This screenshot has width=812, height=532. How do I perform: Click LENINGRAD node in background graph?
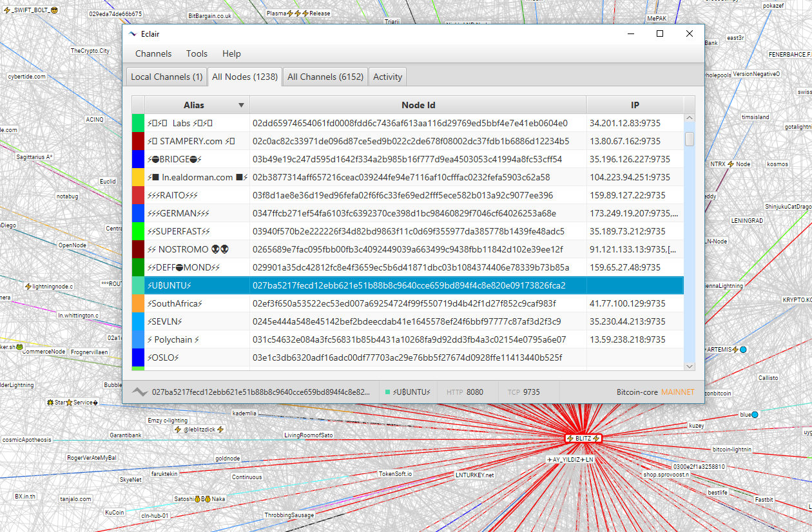747,220
